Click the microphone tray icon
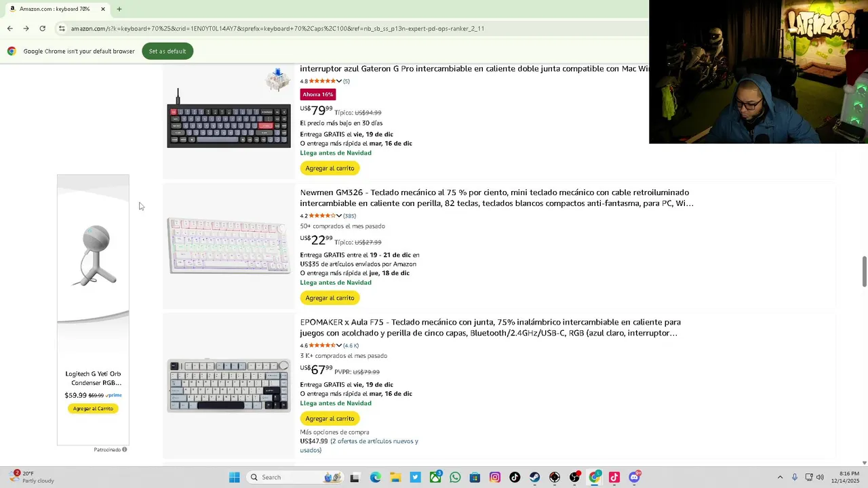 795,477
